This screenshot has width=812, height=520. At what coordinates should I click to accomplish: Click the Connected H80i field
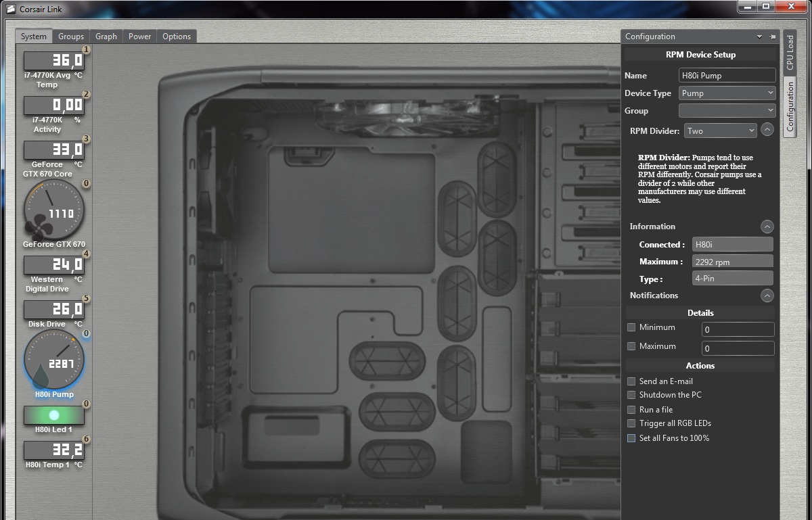pyautogui.click(x=732, y=244)
